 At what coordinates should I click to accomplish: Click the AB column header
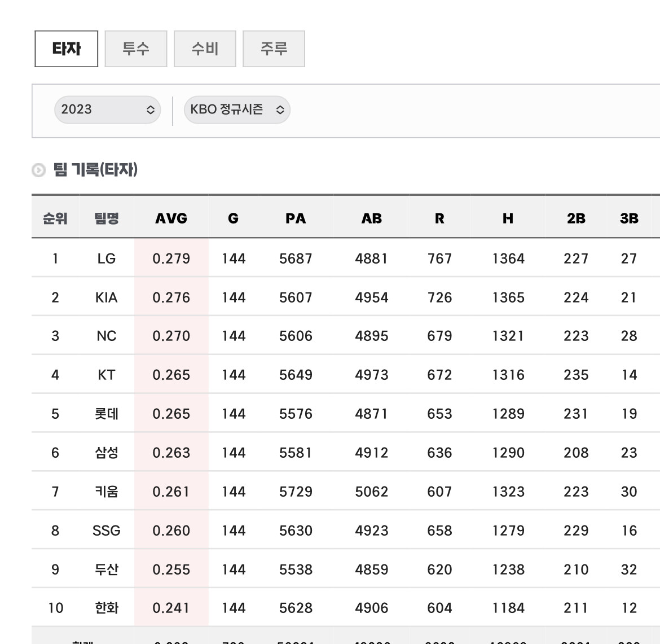(372, 218)
